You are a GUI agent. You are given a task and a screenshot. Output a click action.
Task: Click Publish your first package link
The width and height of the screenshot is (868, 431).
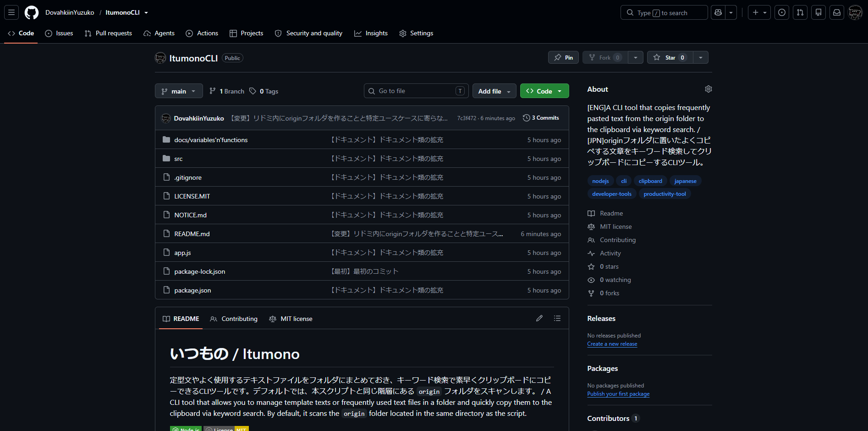tap(618, 394)
